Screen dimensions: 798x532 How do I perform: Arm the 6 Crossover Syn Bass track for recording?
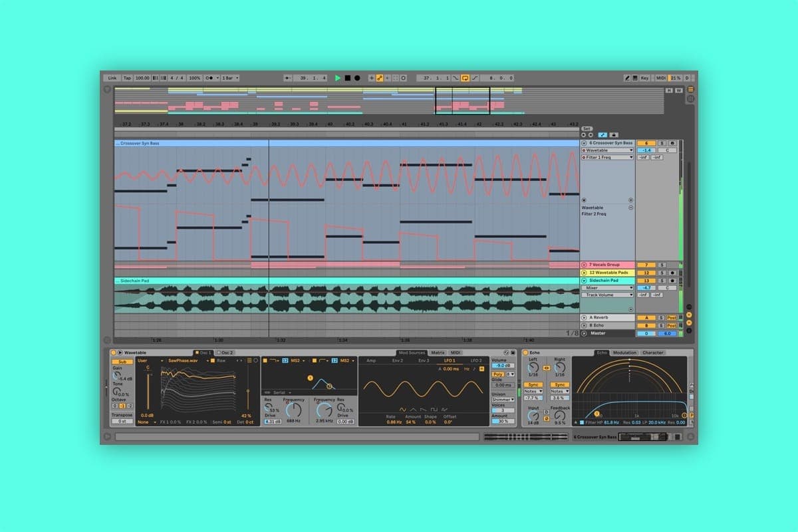coord(672,143)
